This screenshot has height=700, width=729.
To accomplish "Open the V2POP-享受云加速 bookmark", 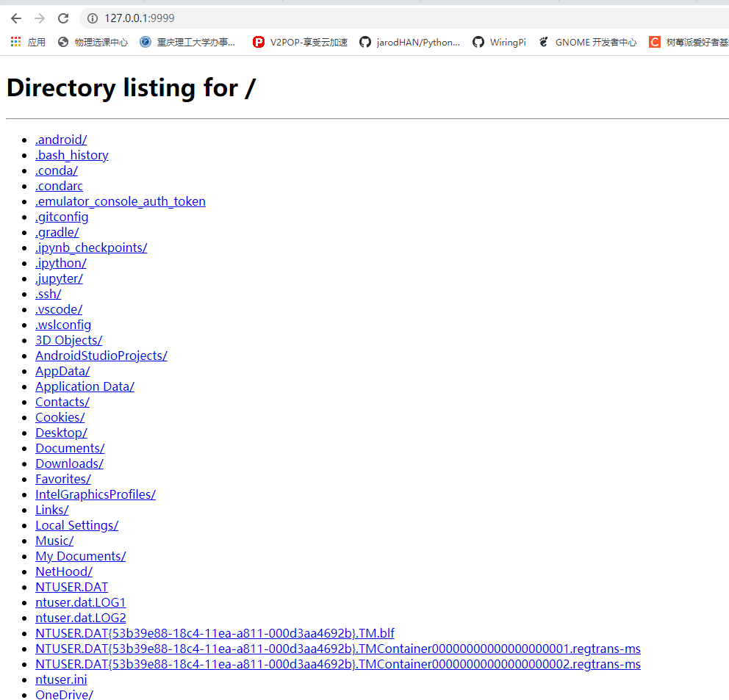I will (300, 43).
